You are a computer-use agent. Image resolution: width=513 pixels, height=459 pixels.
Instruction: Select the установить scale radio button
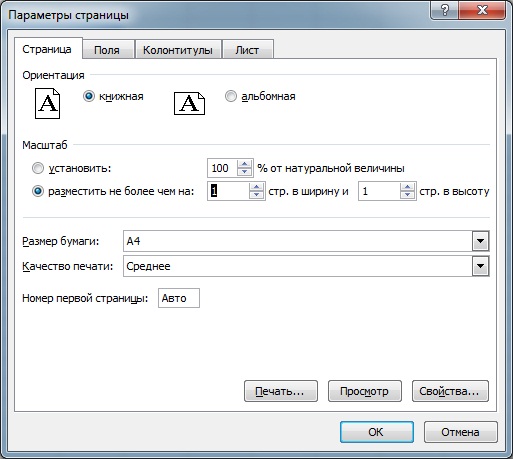click(x=38, y=168)
